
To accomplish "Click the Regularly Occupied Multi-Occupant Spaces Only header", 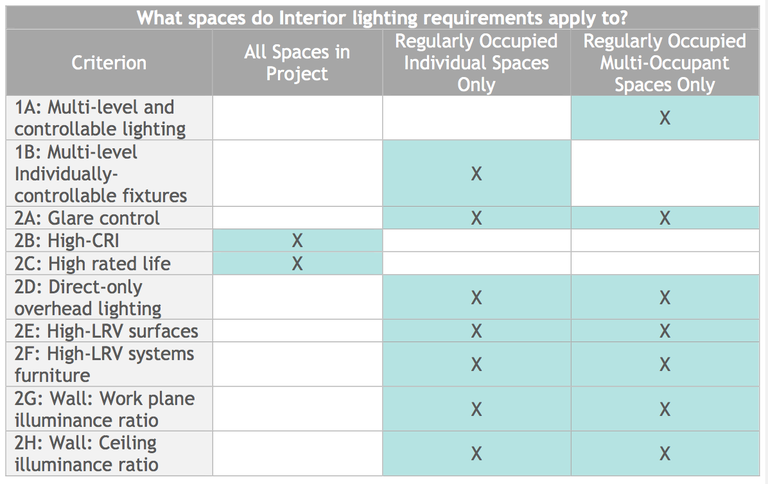I will click(x=665, y=63).
